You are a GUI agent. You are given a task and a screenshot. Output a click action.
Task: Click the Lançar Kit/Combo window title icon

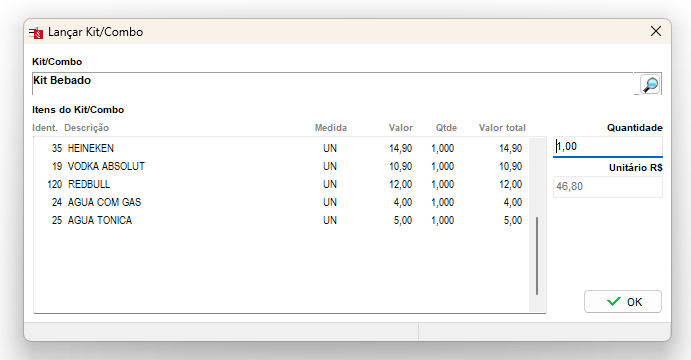36,32
